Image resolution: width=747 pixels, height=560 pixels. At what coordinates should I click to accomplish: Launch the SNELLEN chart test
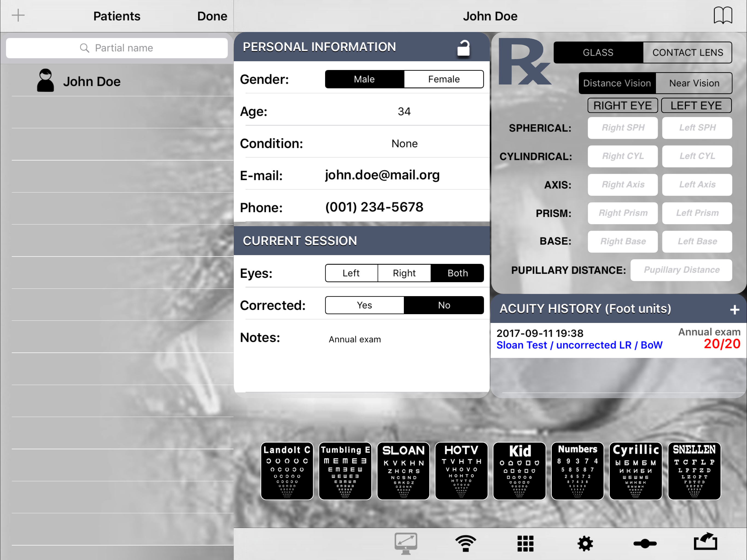(x=694, y=471)
